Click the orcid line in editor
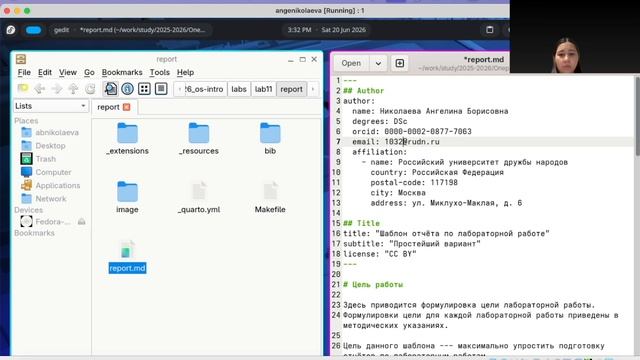640x360 pixels. pos(412,131)
